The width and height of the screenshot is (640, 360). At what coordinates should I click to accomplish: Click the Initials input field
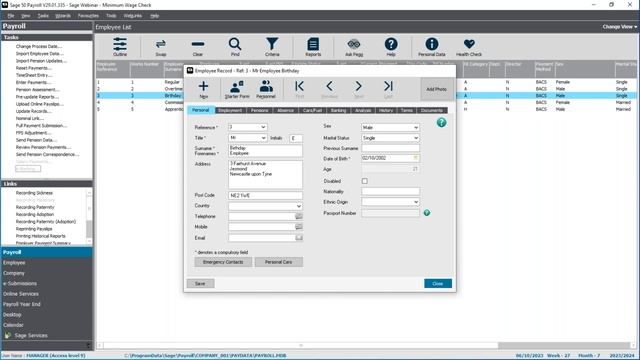pos(296,138)
